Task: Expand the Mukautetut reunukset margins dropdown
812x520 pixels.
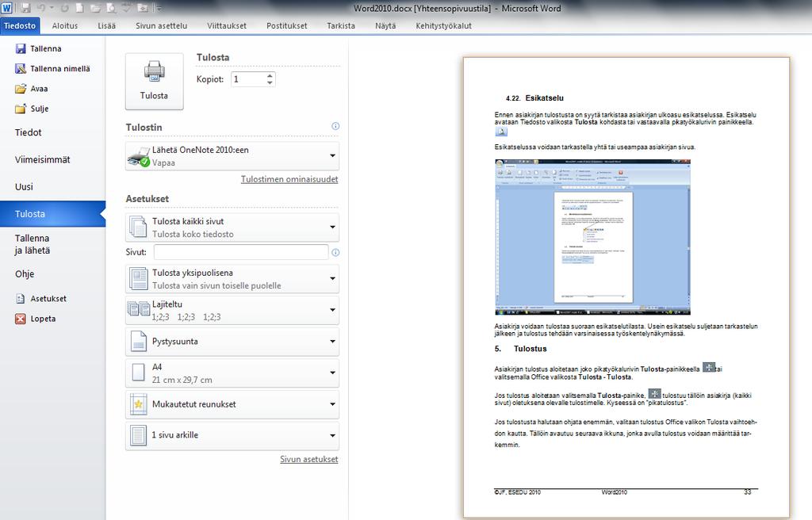Action: tap(232, 404)
